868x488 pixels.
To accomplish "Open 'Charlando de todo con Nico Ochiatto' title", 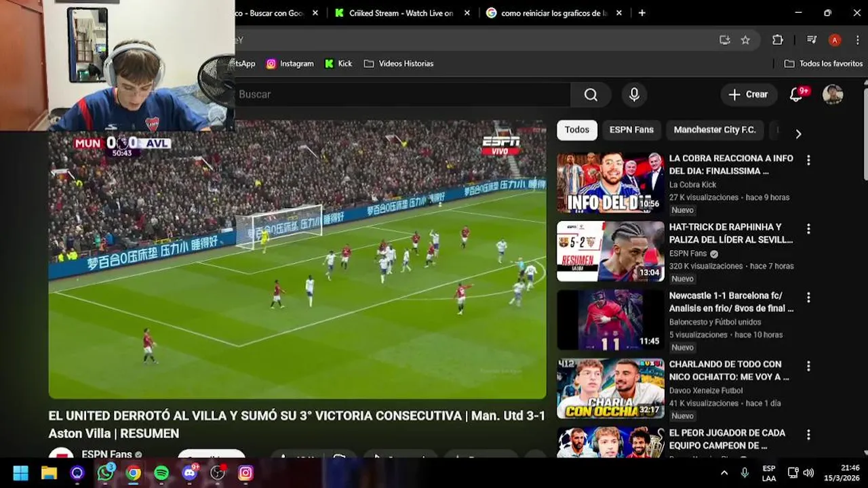I will 729,370.
